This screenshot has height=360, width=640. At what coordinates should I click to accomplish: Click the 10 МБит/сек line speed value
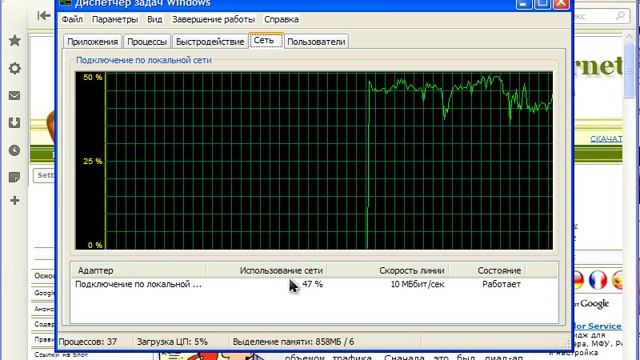click(x=417, y=284)
